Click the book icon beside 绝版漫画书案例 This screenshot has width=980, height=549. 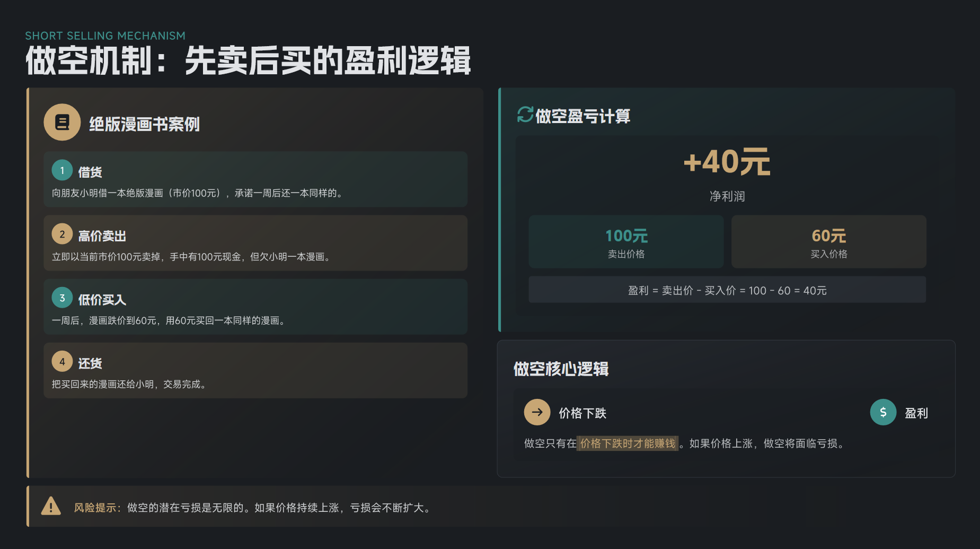click(x=62, y=123)
